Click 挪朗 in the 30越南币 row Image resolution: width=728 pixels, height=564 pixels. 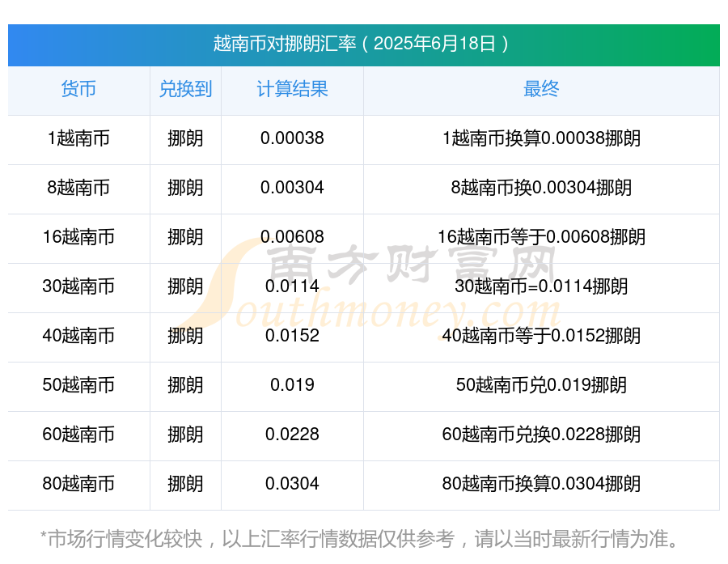click(x=185, y=286)
